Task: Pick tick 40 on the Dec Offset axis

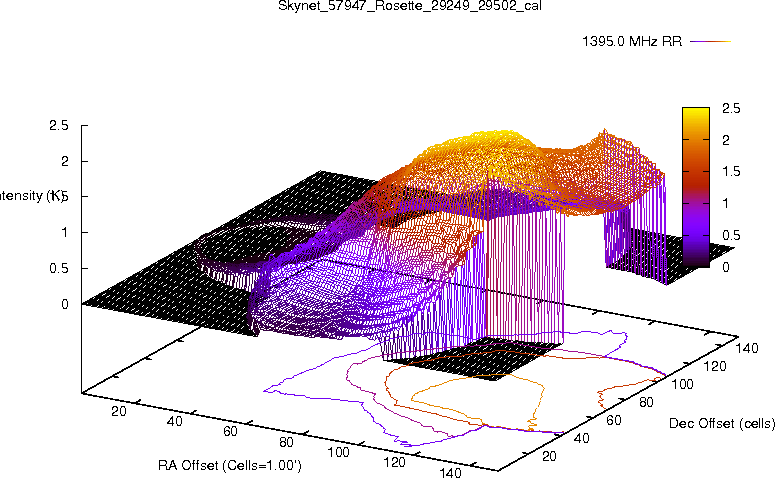Action: (x=582, y=438)
